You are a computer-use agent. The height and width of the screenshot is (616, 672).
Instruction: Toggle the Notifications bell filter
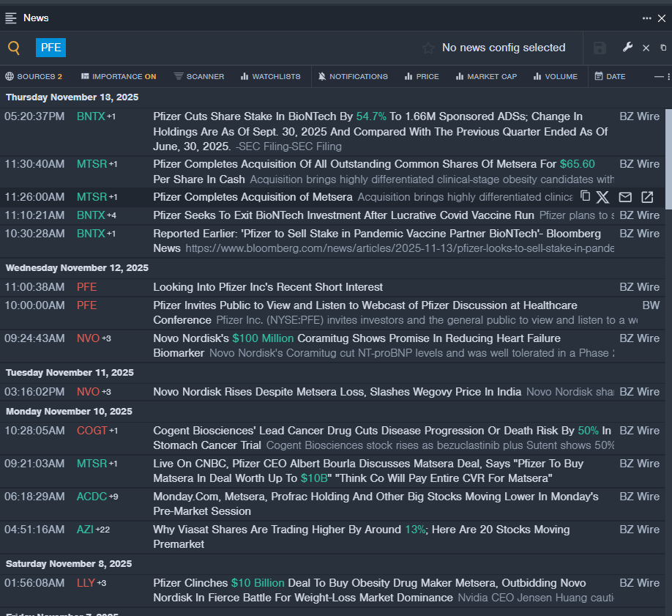tap(354, 76)
